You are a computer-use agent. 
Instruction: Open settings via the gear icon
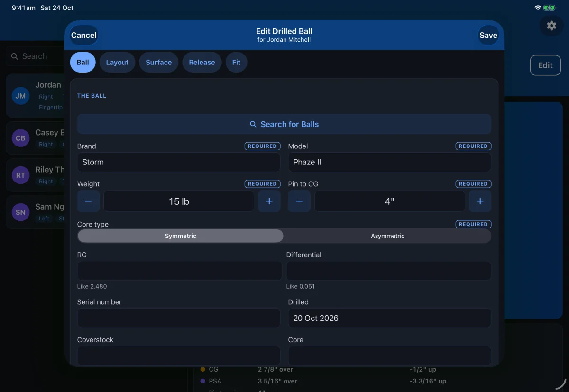(x=551, y=26)
